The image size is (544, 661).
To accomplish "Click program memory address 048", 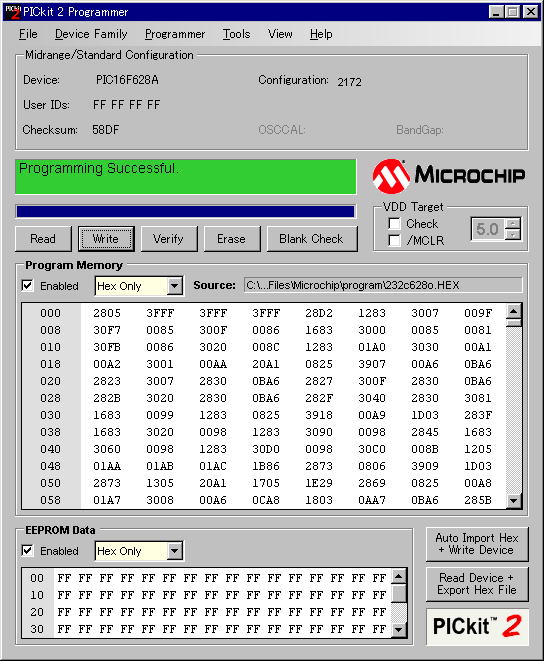I will (51, 466).
